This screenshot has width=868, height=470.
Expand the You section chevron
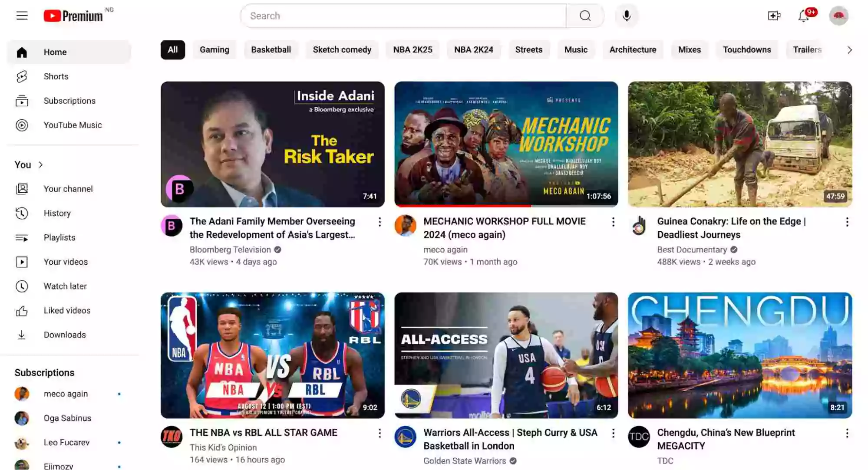(41, 165)
